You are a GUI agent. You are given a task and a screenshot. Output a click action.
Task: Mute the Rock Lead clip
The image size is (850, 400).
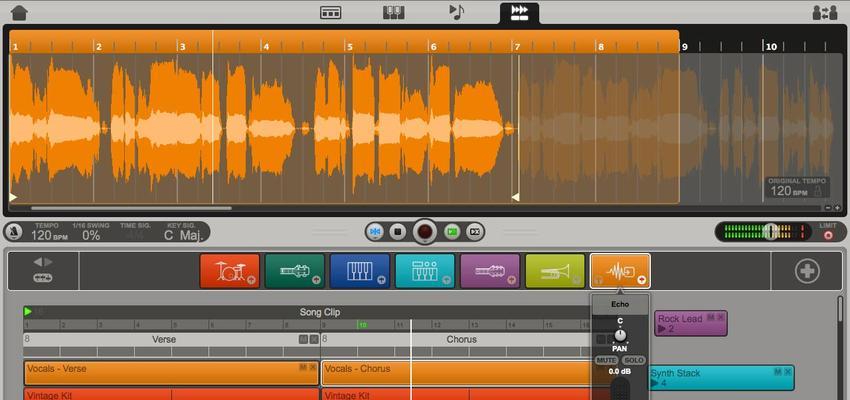[x=711, y=317]
